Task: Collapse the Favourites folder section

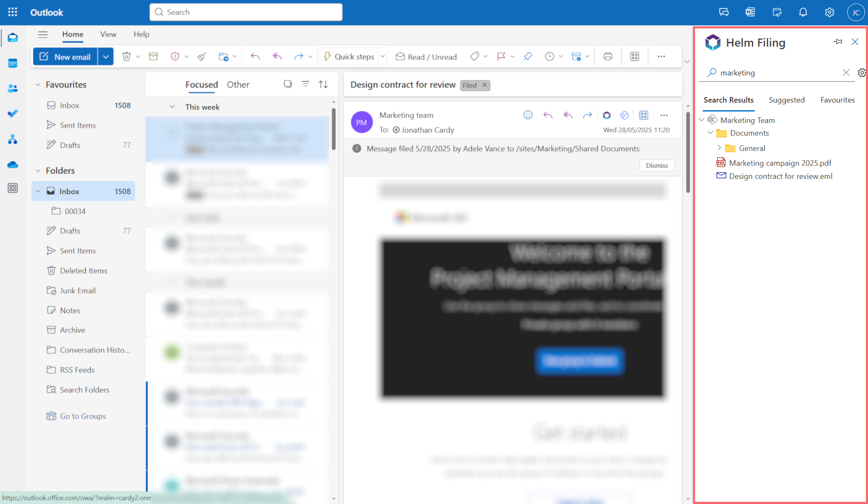Action: pyautogui.click(x=38, y=85)
